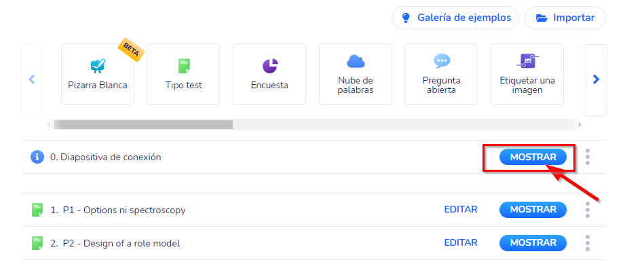Click the horizontal scrollbar thumb under question types
This screenshot has height=275, width=644.
coord(143,124)
